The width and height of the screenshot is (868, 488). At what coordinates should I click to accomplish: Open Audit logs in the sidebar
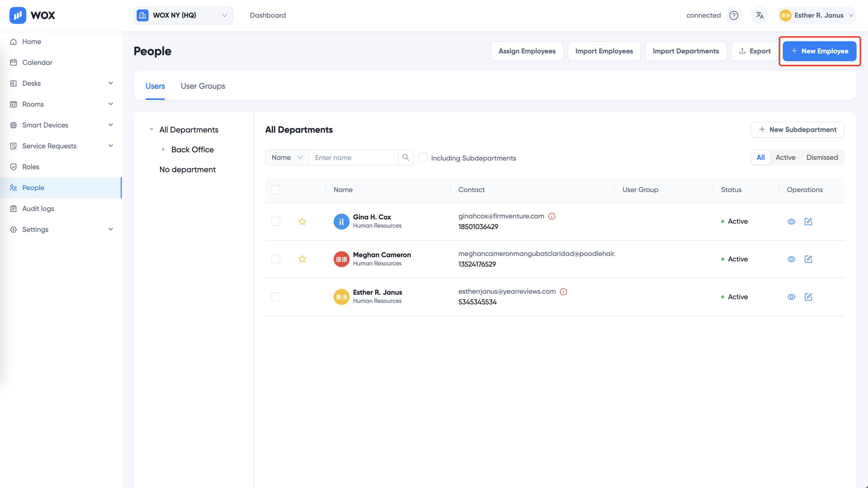[61, 209]
